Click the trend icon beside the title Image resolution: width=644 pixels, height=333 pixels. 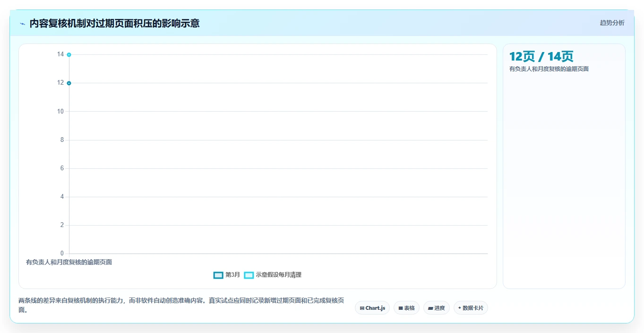pyautogui.click(x=22, y=24)
